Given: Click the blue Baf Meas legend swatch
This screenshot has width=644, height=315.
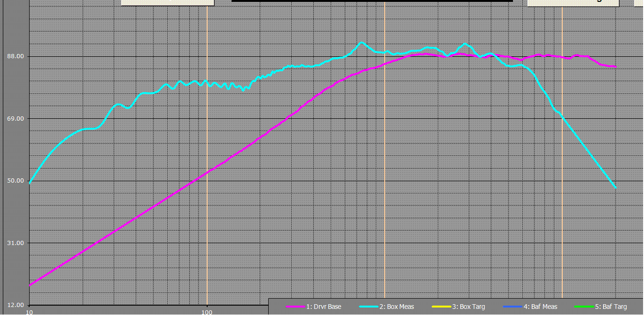Looking at the screenshot, I should coord(512,307).
